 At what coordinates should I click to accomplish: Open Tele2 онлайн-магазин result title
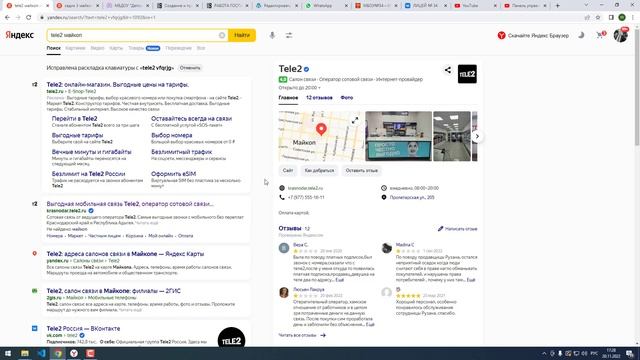118,84
